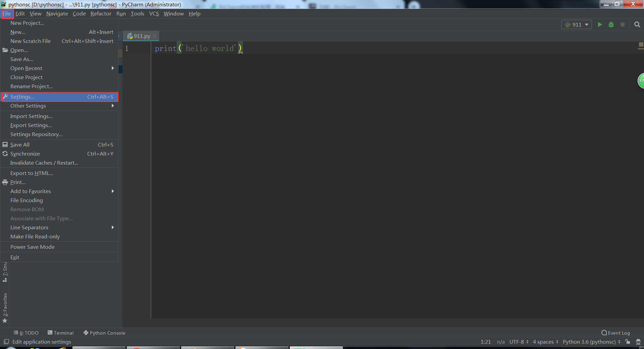The height and width of the screenshot is (349, 644).
Task: Select Make File Read-only in the menu
Action: point(35,236)
